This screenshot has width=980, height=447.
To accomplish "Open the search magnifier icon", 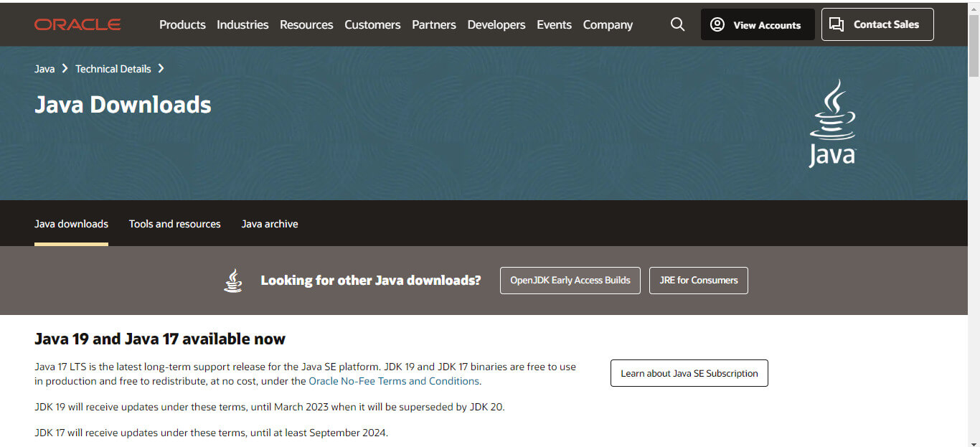I will pos(677,24).
